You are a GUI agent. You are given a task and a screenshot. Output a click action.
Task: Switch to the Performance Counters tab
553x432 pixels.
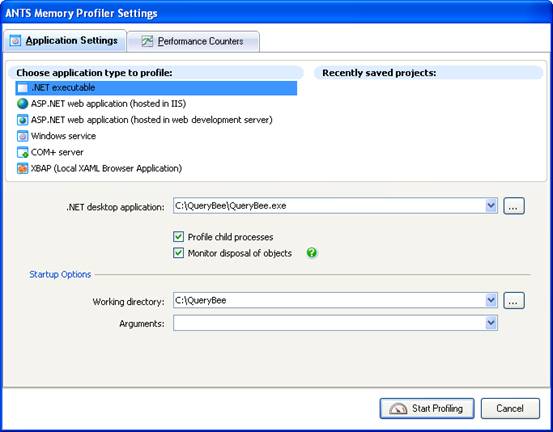tap(193, 42)
